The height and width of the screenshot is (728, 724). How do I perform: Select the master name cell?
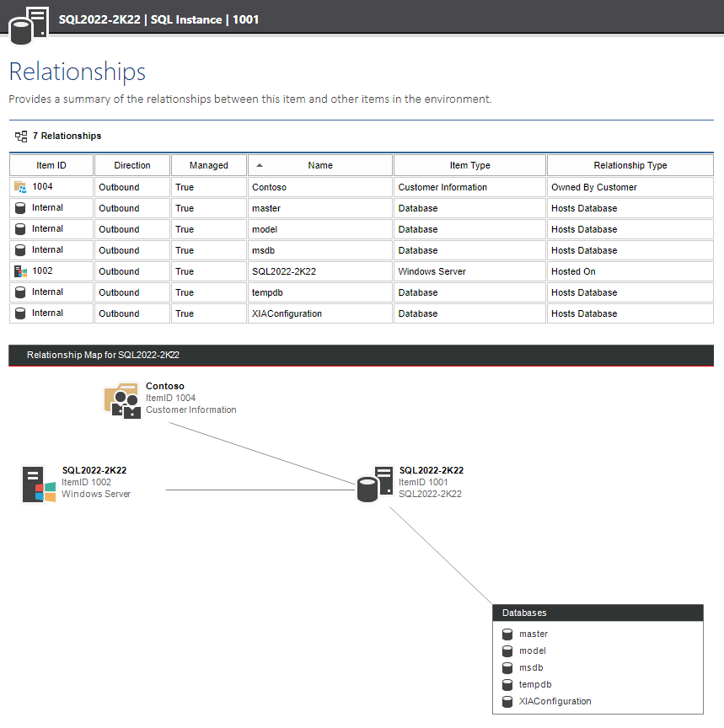pos(320,208)
